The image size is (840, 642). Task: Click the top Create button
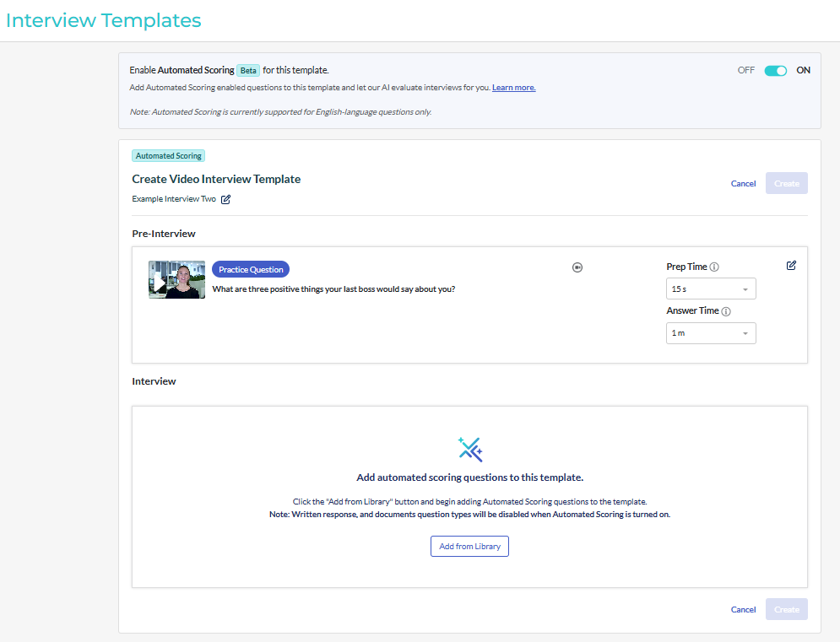(787, 183)
